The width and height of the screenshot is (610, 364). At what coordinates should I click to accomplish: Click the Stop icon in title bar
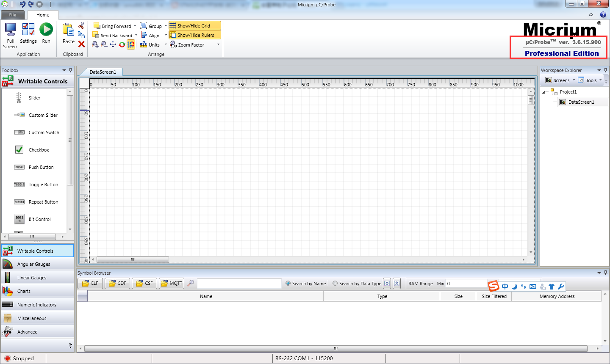(x=39, y=4)
